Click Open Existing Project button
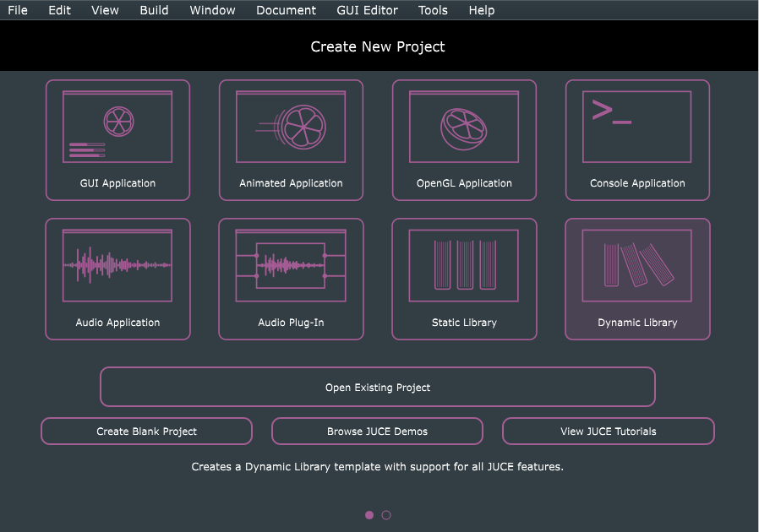This screenshot has height=532, width=759. 378,388
